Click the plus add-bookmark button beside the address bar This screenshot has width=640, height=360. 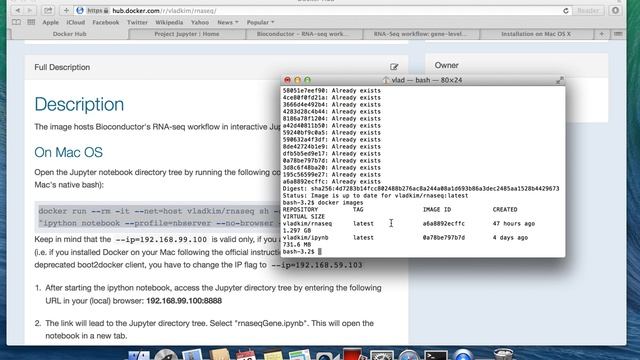(x=66, y=11)
